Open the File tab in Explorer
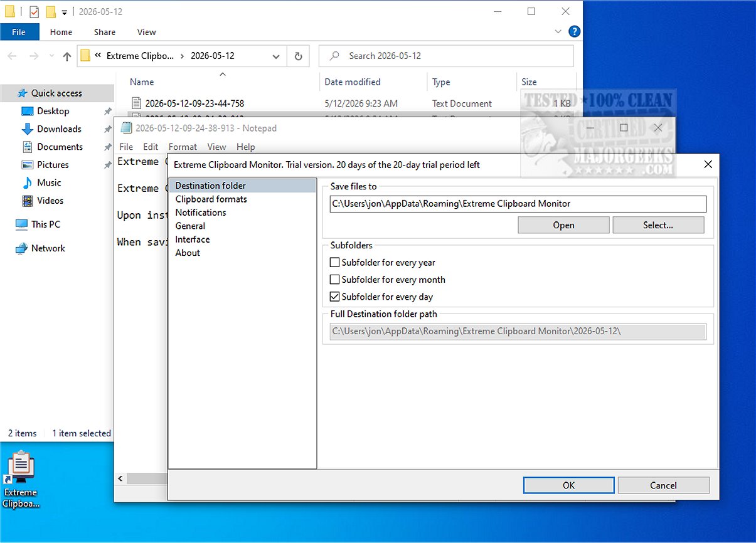 click(19, 32)
